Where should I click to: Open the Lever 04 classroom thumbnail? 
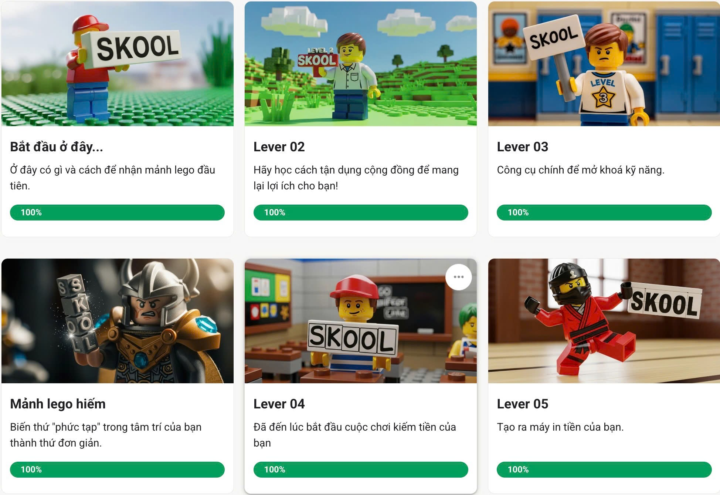point(360,321)
